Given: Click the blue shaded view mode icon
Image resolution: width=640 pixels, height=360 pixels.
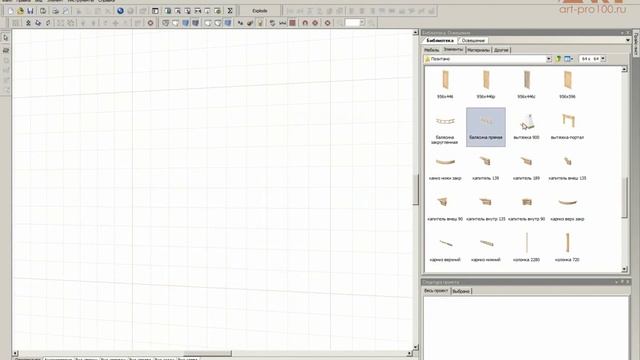Looking at the screenshot, I should (186, 23).
